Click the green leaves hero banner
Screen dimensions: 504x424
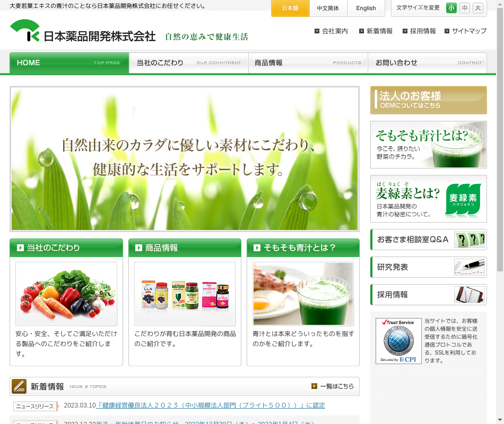(x=185, y=159)
